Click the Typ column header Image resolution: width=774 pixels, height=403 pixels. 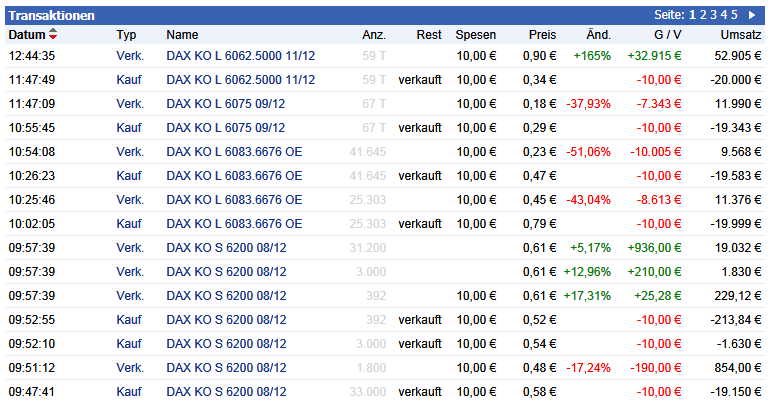tap(126, 35)
